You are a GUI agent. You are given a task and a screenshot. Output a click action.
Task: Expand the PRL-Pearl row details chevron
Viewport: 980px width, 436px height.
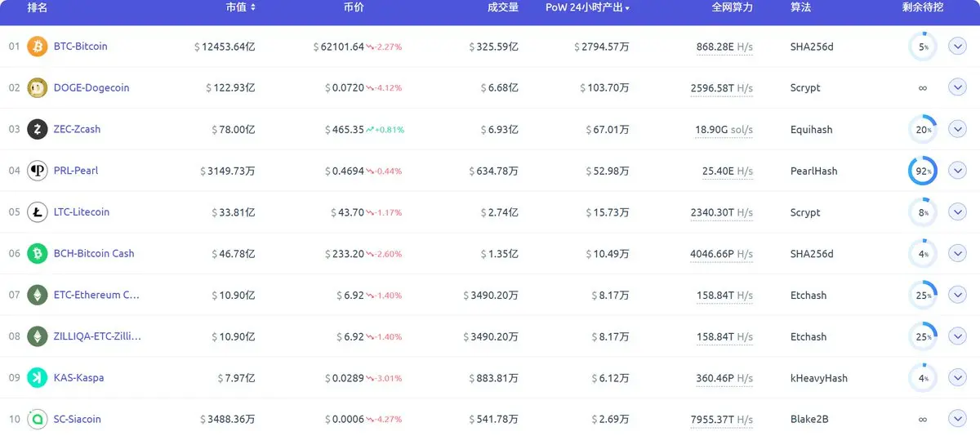(957, 171)
